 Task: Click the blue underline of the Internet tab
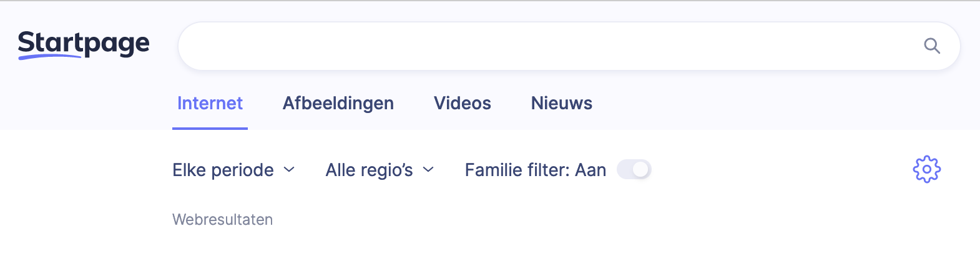pos(210,129)
